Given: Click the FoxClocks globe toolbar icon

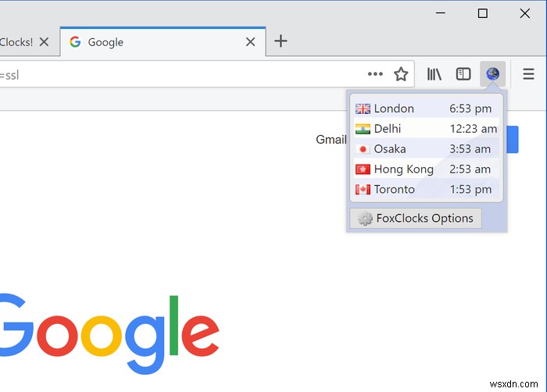Looking at the screenshot, I should click(492, 74).
